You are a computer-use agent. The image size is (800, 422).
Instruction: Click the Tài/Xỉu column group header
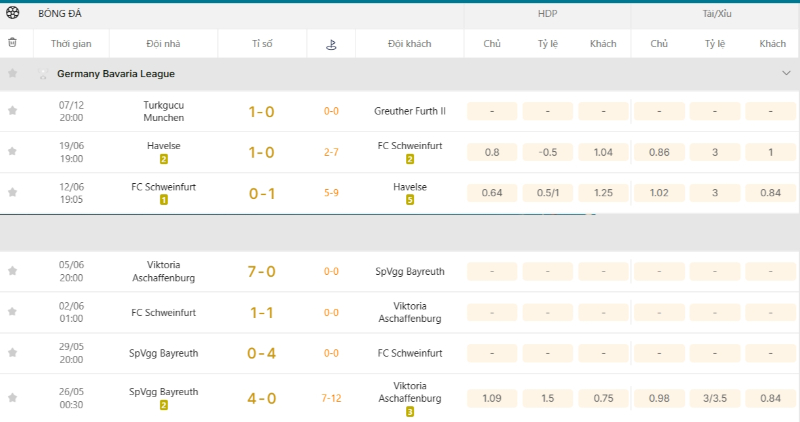tap(715, 14)
